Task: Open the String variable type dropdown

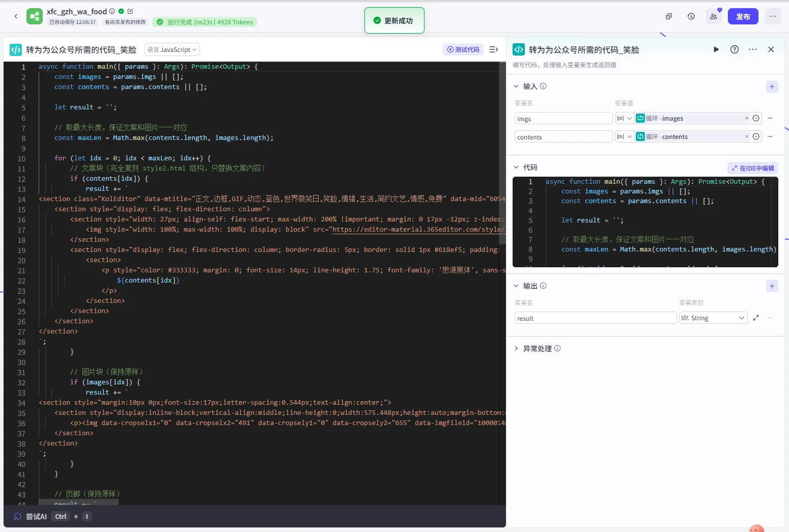Action: point(713,318)
